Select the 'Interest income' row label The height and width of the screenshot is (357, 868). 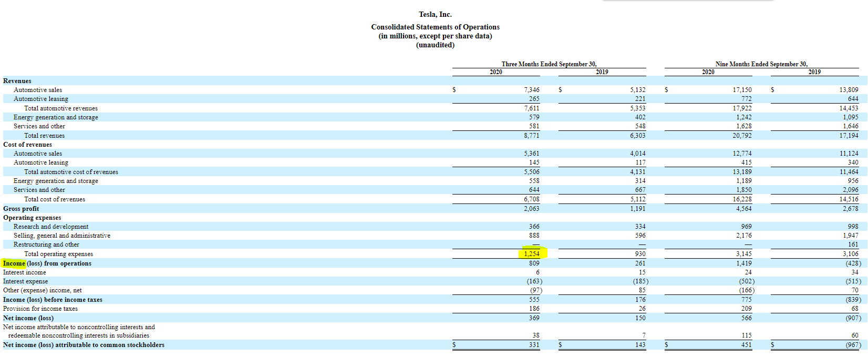pos(24,272)
